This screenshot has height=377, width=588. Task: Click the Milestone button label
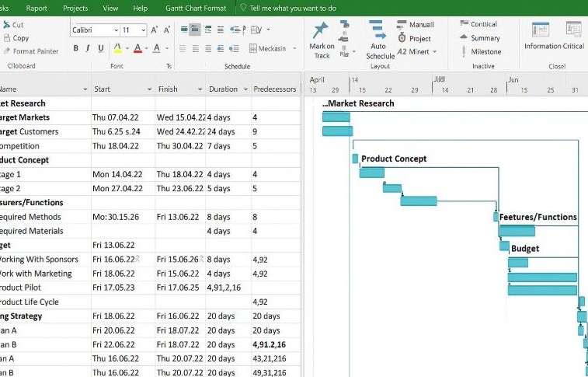pyautogui.click(x=486, y=52)
